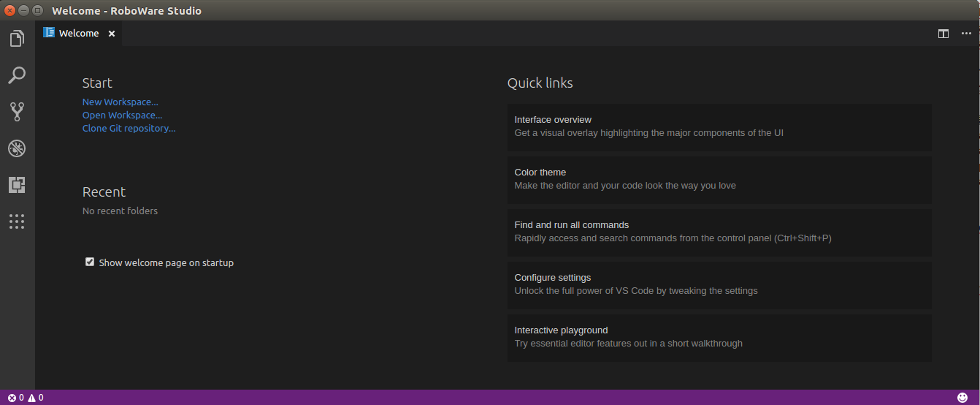Click Clone Git repository link
980x405 pixels.
click(x=129, y=129)
